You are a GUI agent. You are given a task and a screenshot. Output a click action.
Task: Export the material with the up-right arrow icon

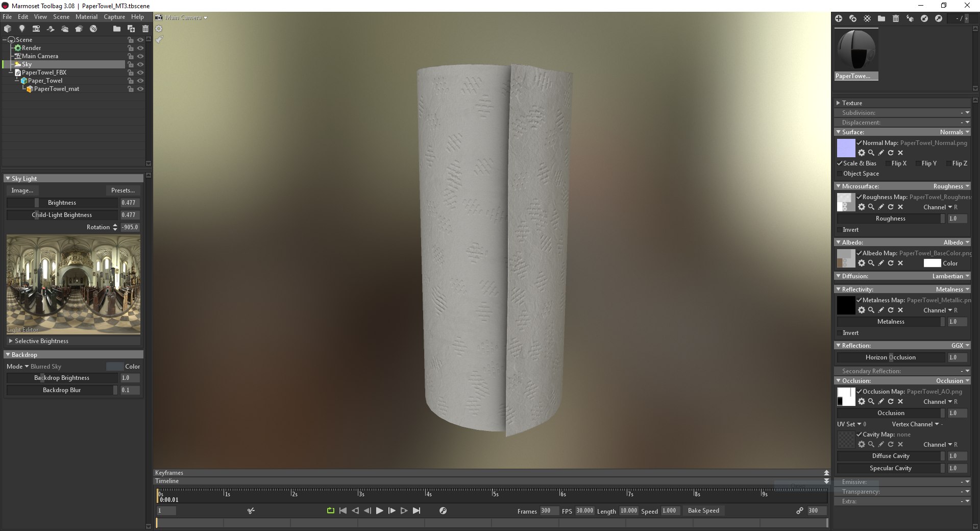[x=939, y=18]
